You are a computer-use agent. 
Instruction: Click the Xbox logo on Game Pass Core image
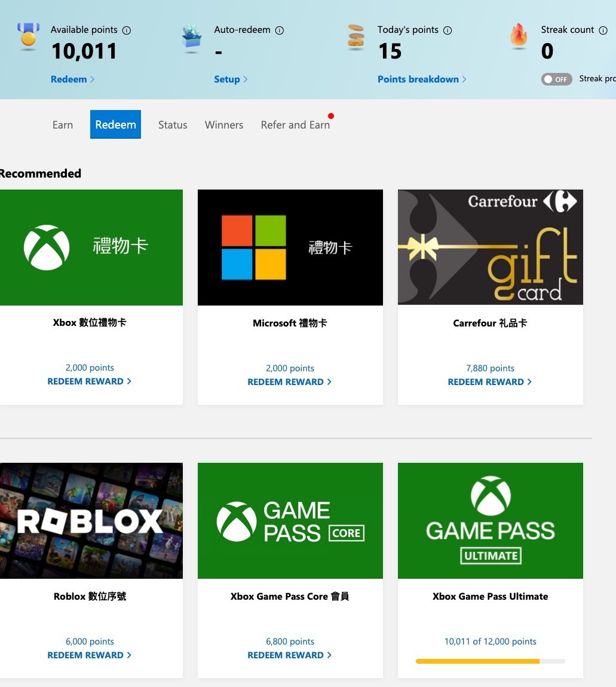click(237, 521)
